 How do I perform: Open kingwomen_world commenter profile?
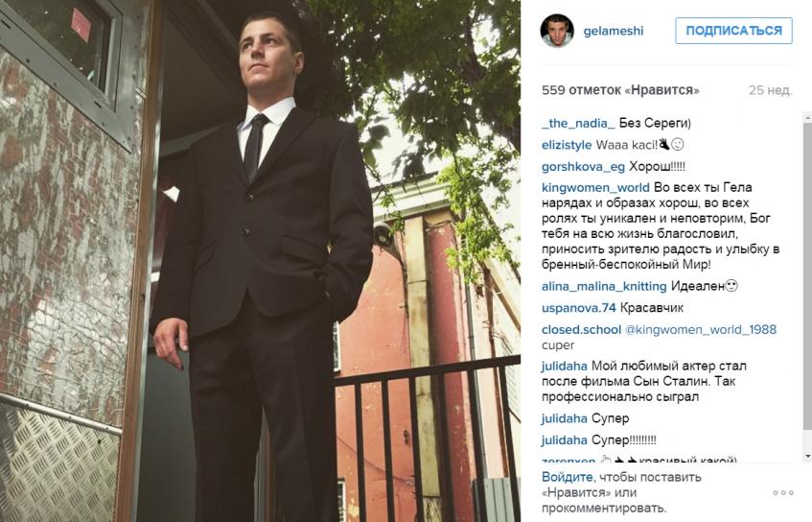click(595, 188)
